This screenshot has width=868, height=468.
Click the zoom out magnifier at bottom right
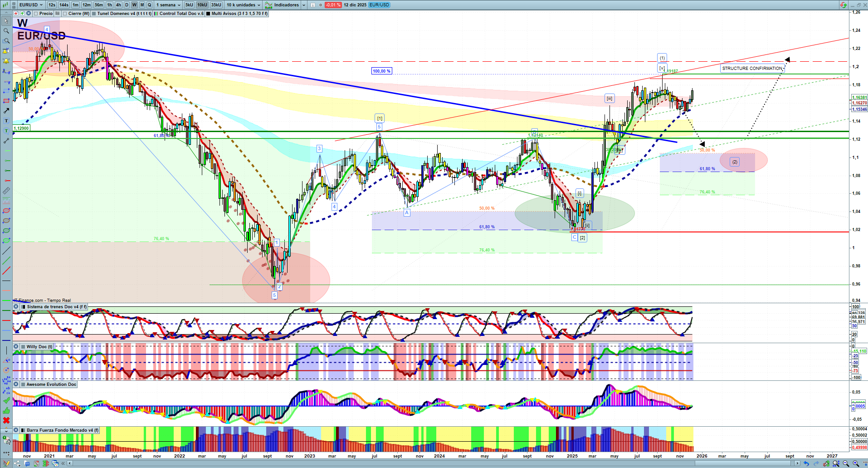tap(846, 463)
